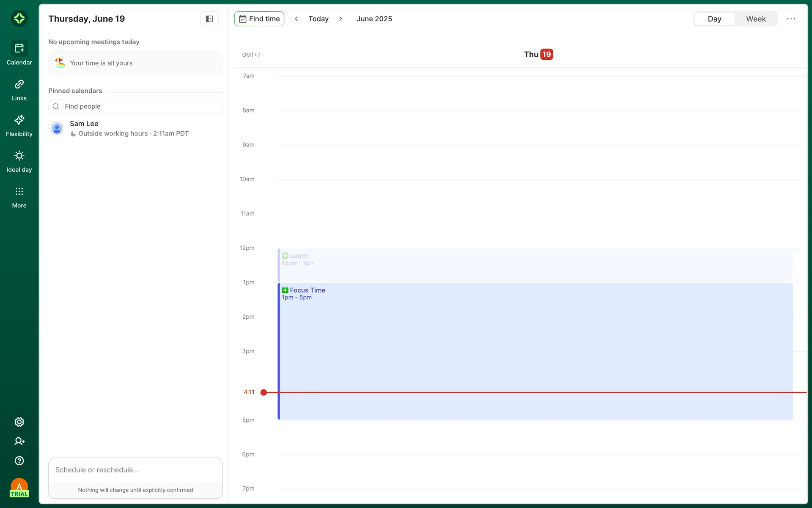Open the Ideal day sun icon
Viewport: 812px width, 508px height.
coord(19,156)
